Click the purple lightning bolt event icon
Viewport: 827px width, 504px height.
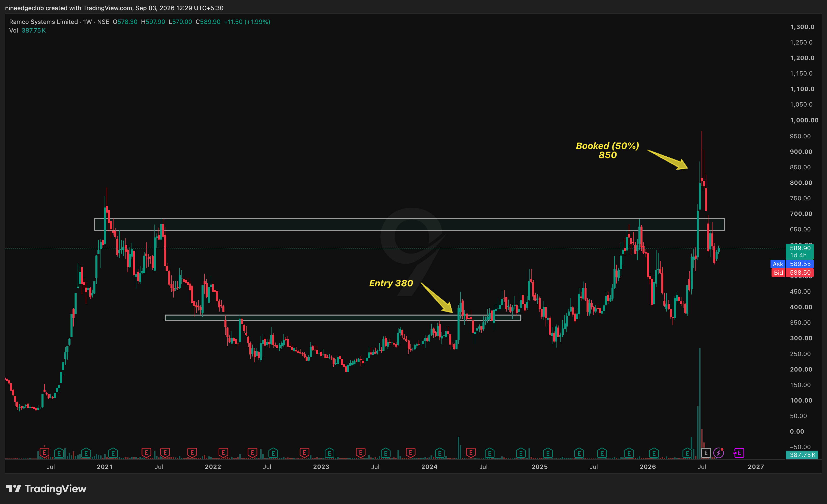(719, 453)
